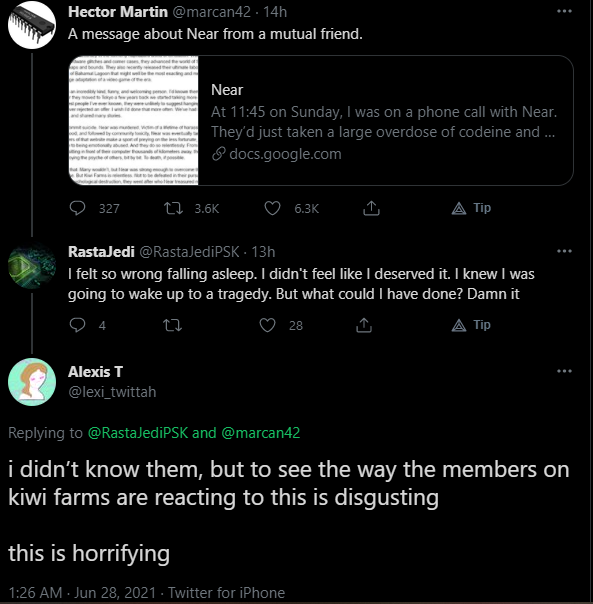
Task: Reply to Hector Martin's tweet
Action: [x=77, y=208]
